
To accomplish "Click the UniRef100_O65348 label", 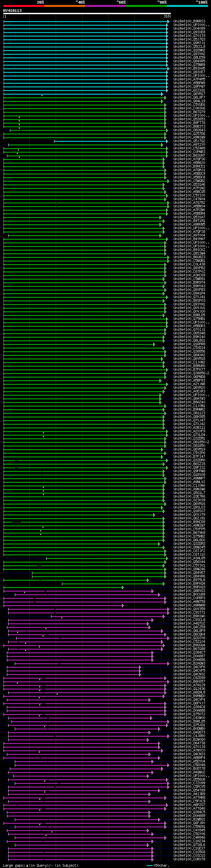I will coord(189,333).
